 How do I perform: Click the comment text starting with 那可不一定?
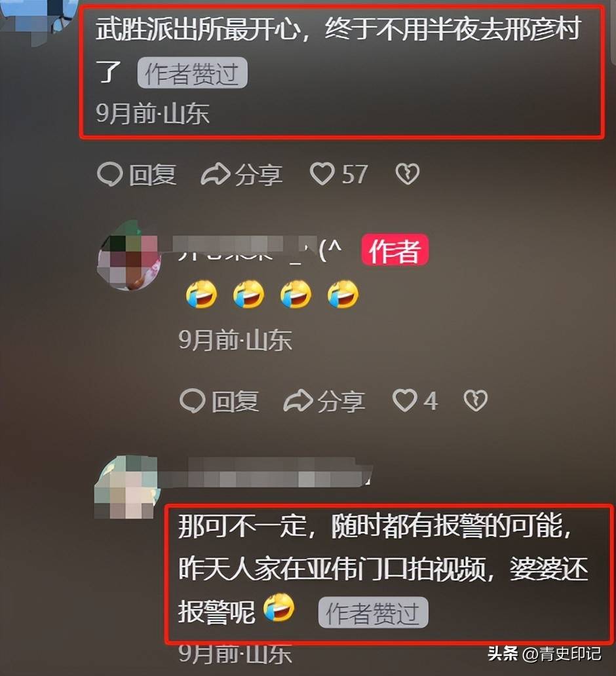[x=383, y=569]
